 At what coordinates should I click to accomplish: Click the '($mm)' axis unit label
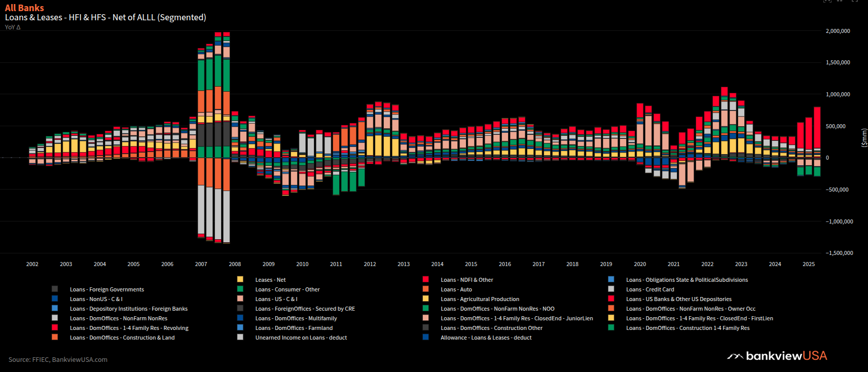[x=864, y=137]
